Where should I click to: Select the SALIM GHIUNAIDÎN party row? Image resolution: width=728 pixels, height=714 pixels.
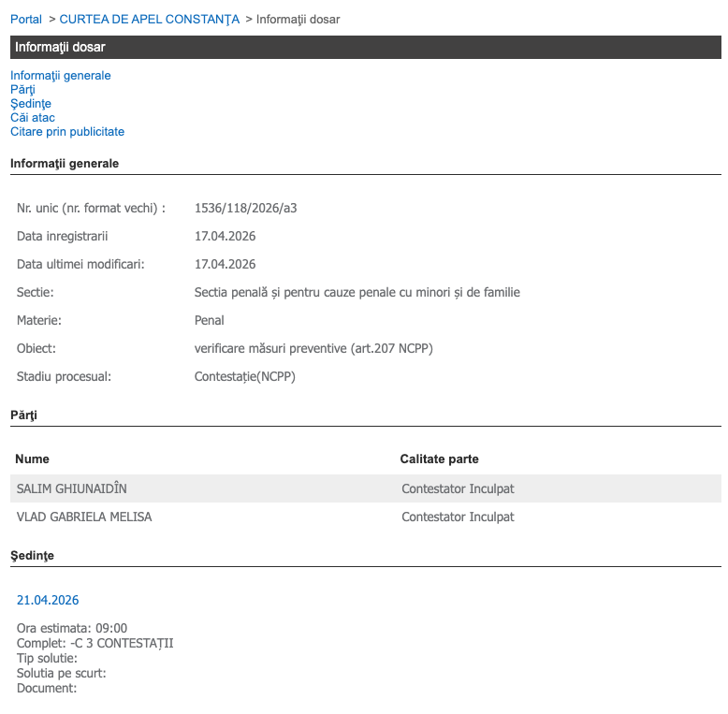[72, 488]
